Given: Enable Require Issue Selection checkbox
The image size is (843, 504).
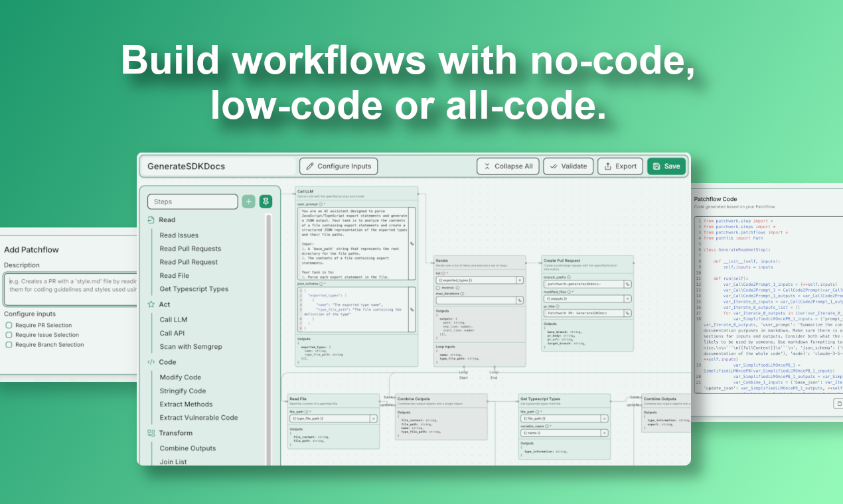Looking at the screenshot, I should tap(9, 335).
